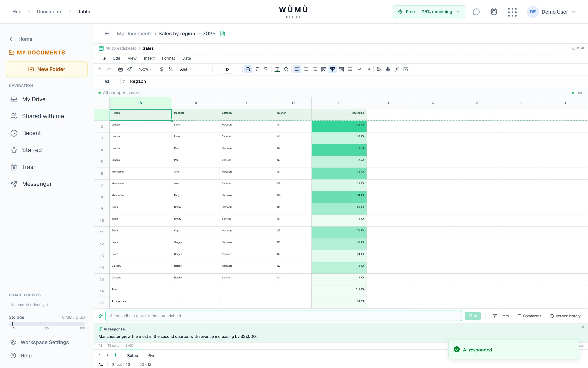Click the merge cells icon
The height and width of the screenshot is (368, 588).
click(x=379, y=69)
